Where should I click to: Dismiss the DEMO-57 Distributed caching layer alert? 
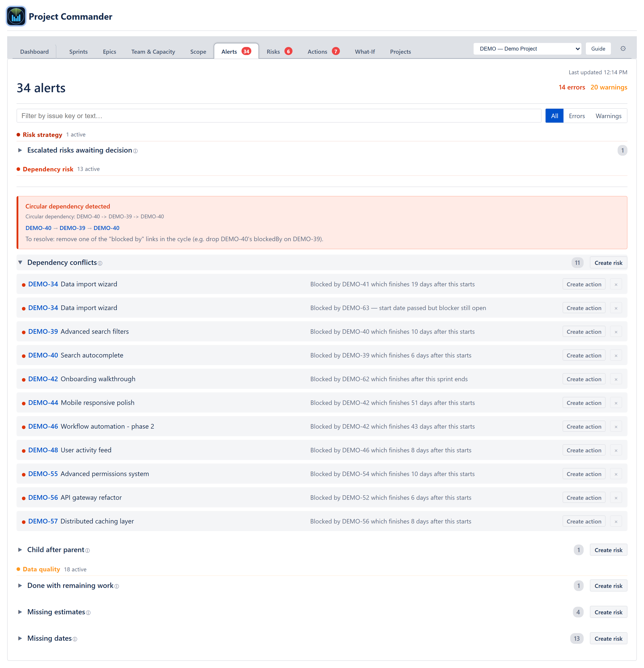click(x=616, y=521)
